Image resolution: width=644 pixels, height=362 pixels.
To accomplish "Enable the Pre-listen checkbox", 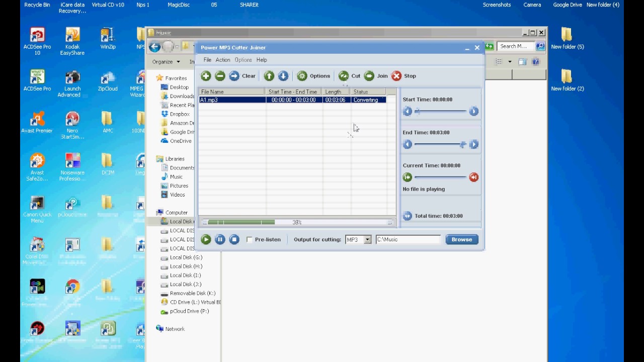I will (250, 240).
